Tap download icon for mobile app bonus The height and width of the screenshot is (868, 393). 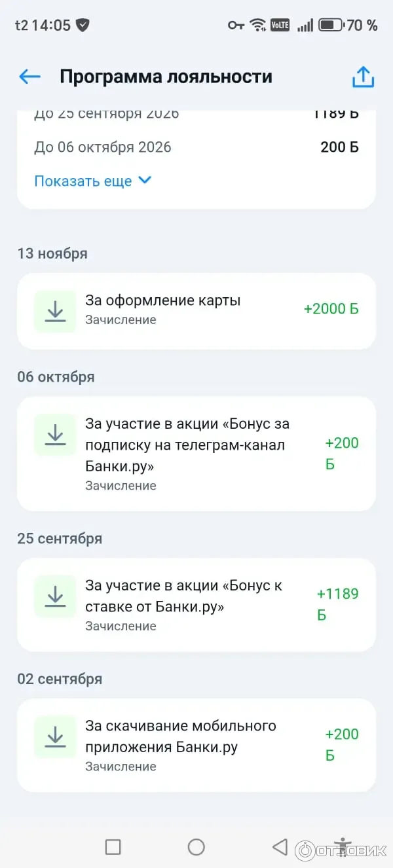click(56, 737)
